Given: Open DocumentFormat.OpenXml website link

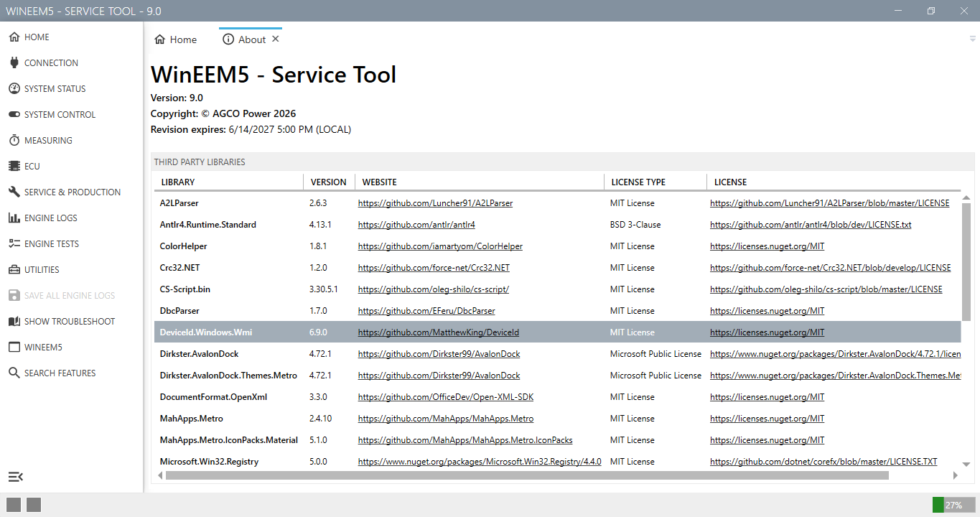Looking at the screenshot, I should (446, 397).
